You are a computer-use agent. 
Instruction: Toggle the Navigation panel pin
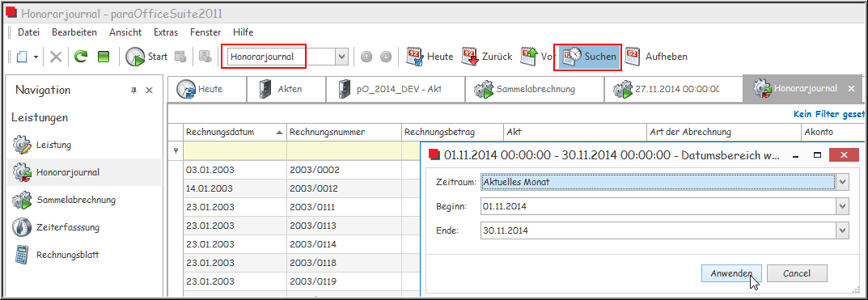[133, 91]
